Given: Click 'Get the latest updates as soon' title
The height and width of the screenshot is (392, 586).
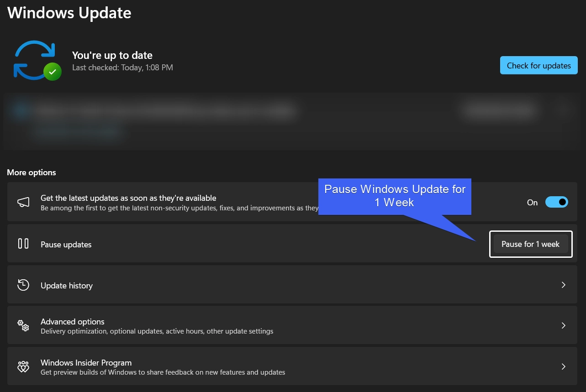Looking at the screenshot, I should coord(128,198).
